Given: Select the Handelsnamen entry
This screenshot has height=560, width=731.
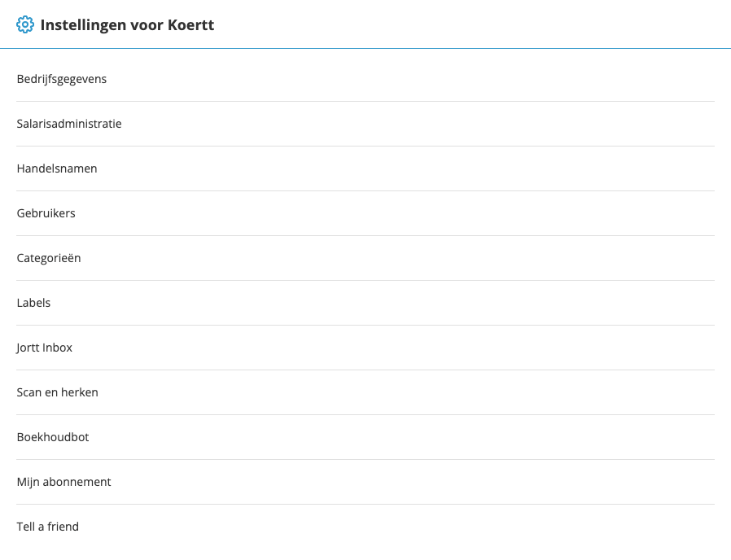Looking at the screenshot, I should tap(57, 168).
